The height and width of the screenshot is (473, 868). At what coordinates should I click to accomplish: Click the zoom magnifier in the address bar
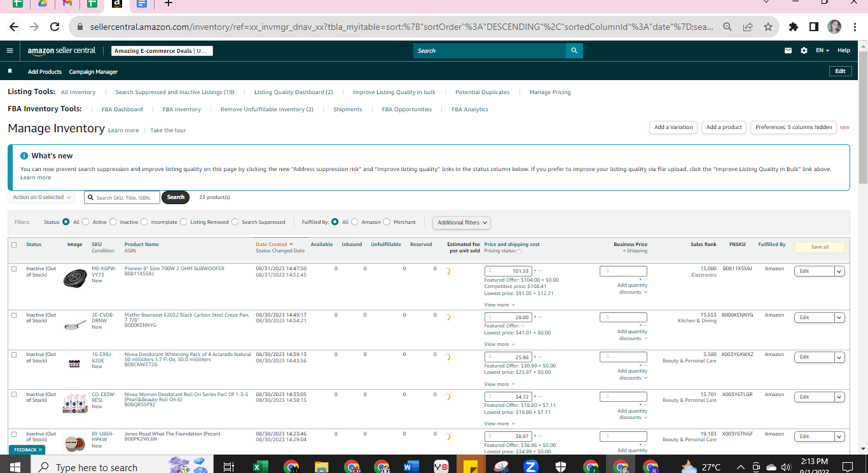[x=727, y=27]
